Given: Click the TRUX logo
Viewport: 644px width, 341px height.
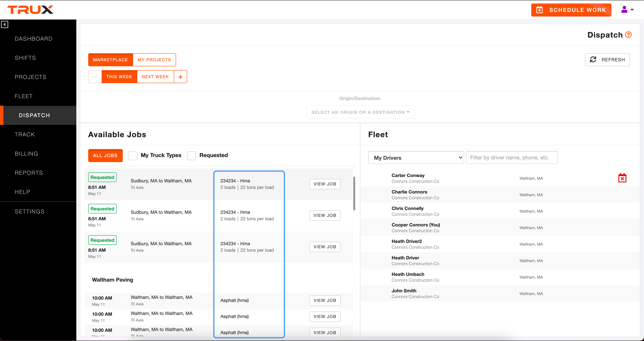Looking at the screenshot, I should [30, 10].
